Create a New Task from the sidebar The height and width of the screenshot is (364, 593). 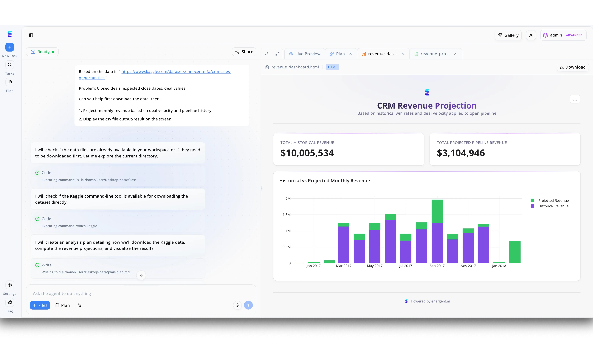click(10, 47)
